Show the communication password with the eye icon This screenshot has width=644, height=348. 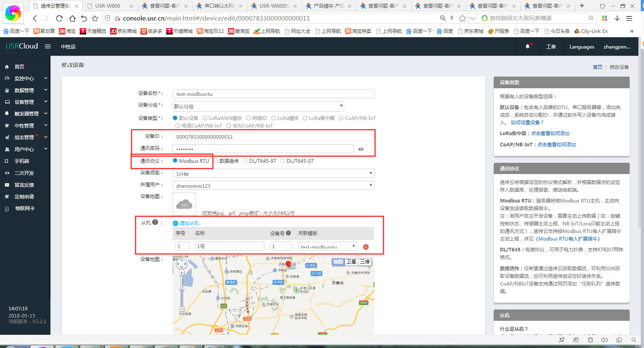[x=361, y=149]
